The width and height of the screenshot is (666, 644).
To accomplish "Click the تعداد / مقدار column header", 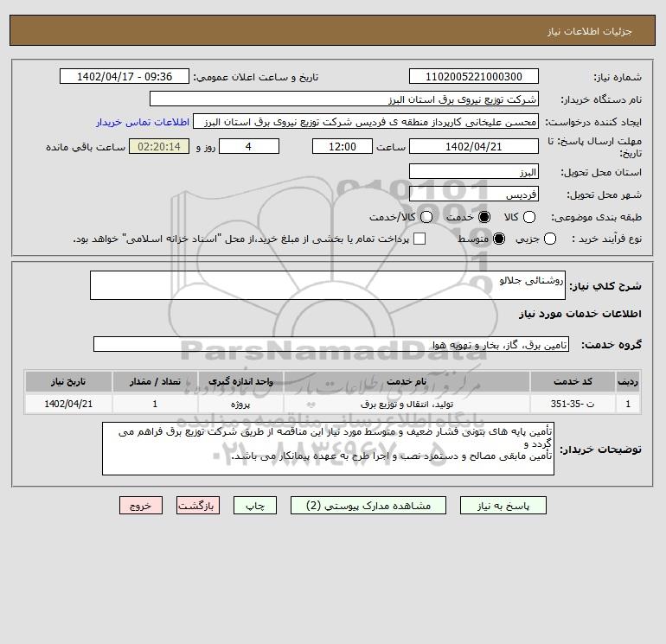I will click(155, 381).
